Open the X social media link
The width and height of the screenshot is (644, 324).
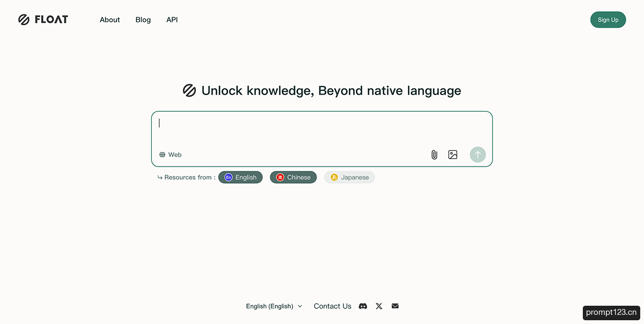click(x=379, y=306)
